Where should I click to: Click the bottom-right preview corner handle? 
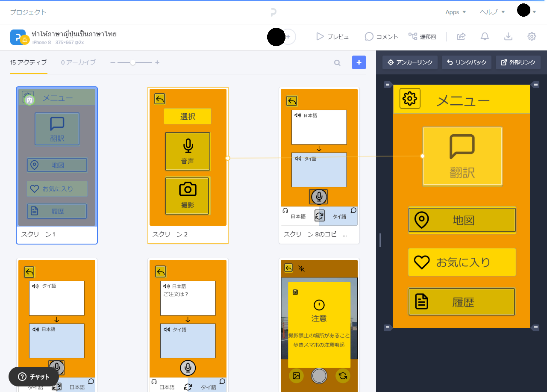coord(535,328)
